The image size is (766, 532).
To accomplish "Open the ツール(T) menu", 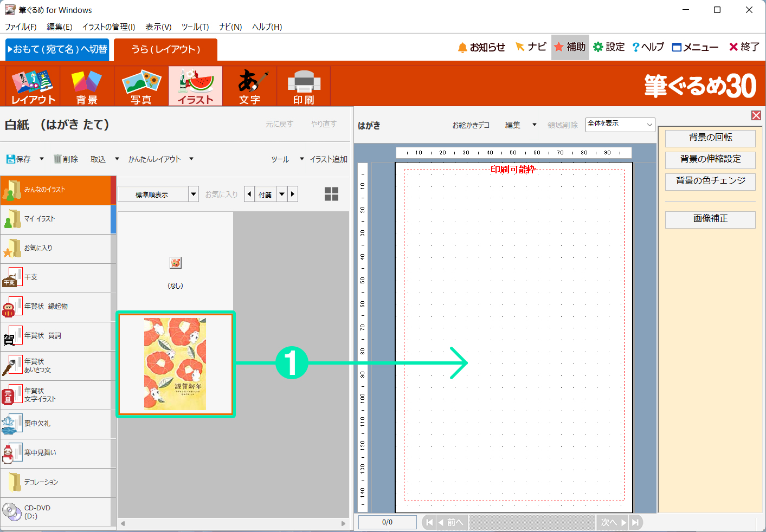I will 195,27.
